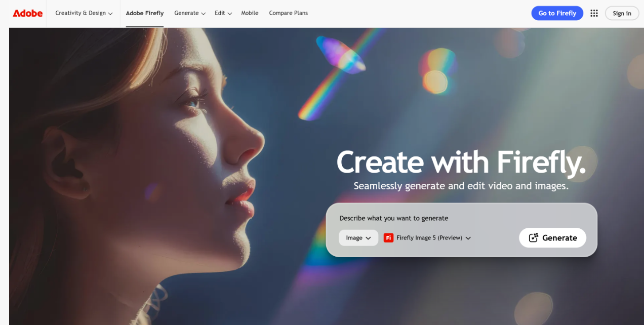
Task: Click the Sign in button
Action: 622,13
